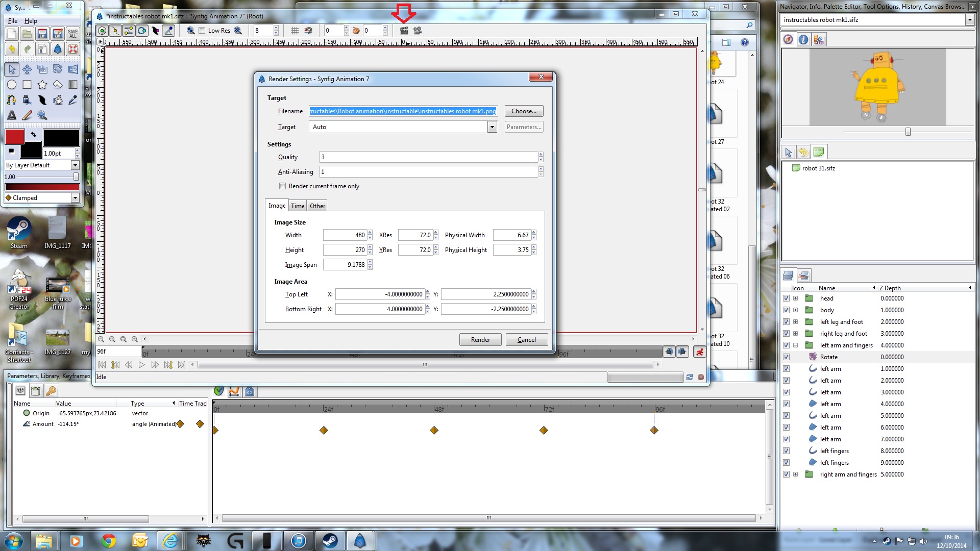
Task: Toggle visibility of right leg and foot layer
Action: [x=787, y=334]
